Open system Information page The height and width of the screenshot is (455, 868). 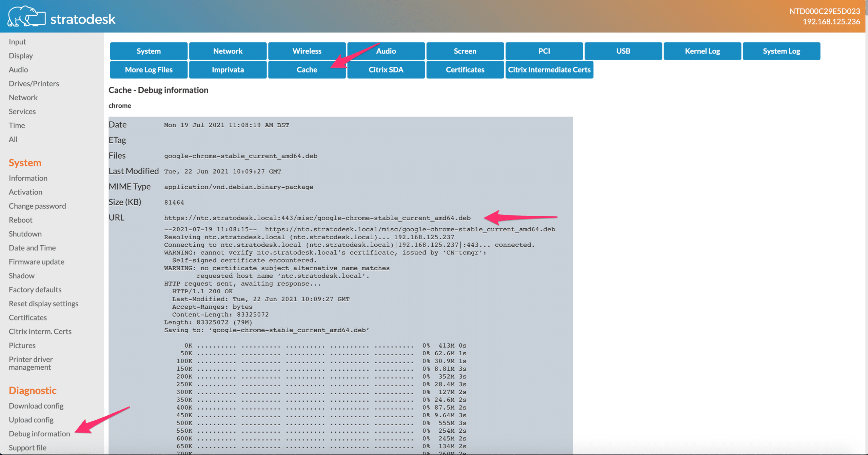(28, 178)
